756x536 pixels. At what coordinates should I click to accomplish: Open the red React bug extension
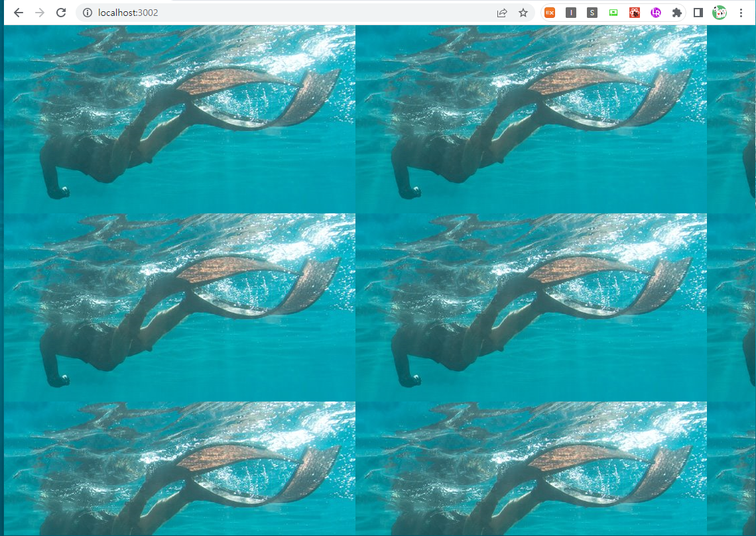coord(635,13)
